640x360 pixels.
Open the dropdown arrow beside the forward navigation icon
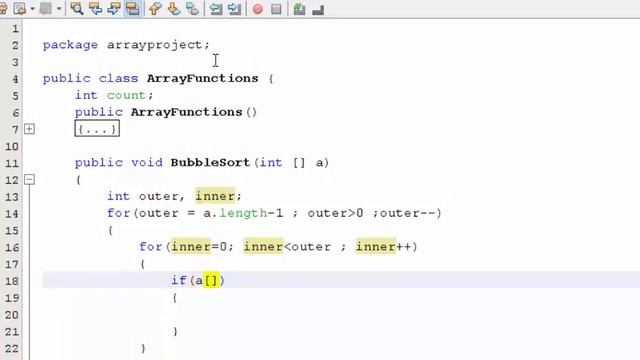[59, 9]
